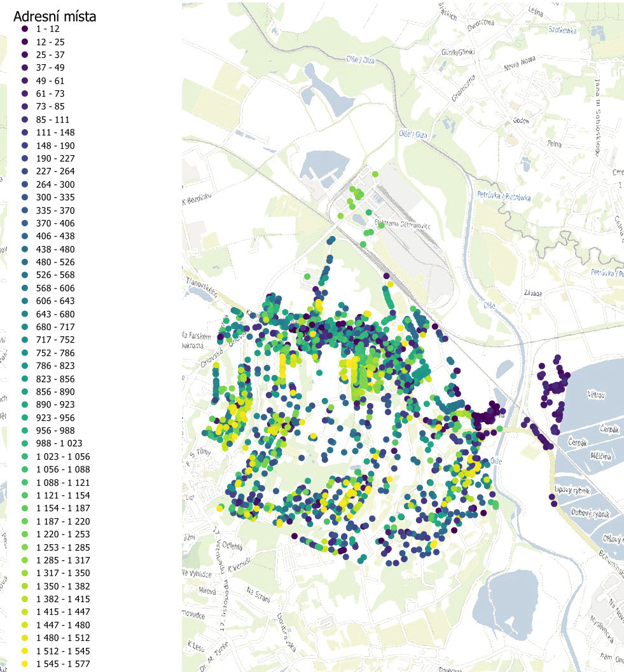Click the 'Szotkówka' river label
The height and width of the screenshot is (672, 624).
click(563, 30)
